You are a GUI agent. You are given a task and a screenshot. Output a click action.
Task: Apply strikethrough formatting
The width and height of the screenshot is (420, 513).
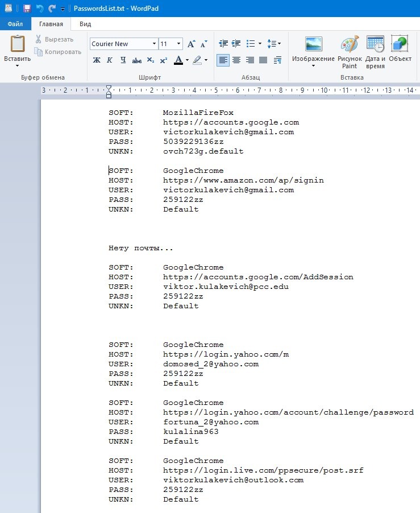(136, 60)
